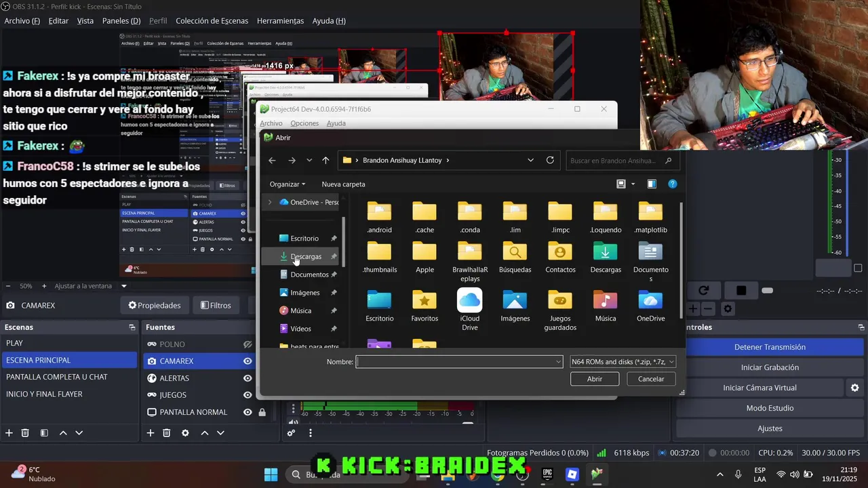Go back in the Abrir dialog
Viewport: 868px width, 488px height.
[x=272, y=161]
